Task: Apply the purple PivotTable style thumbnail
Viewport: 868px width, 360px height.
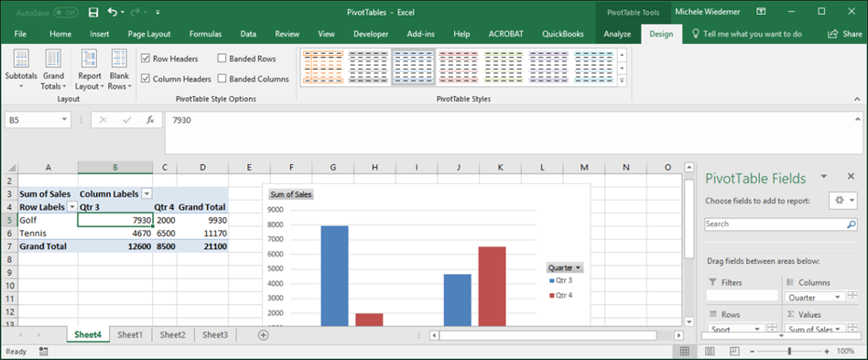Action: [548, 67]
